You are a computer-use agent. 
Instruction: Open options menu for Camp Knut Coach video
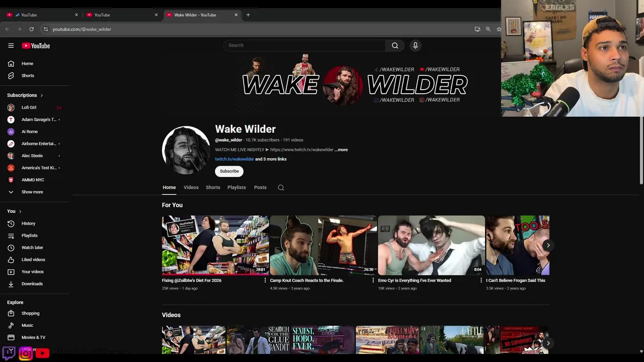point(373,281)
